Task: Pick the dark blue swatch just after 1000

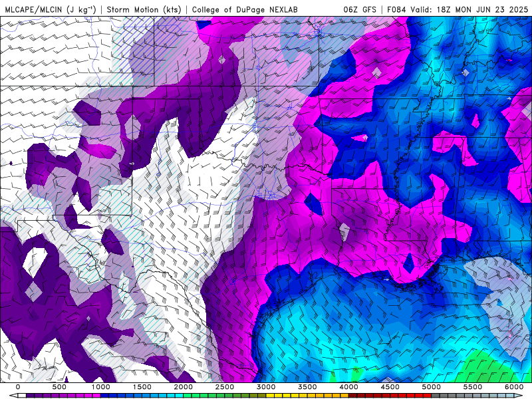Action: [x=104, y=396]
